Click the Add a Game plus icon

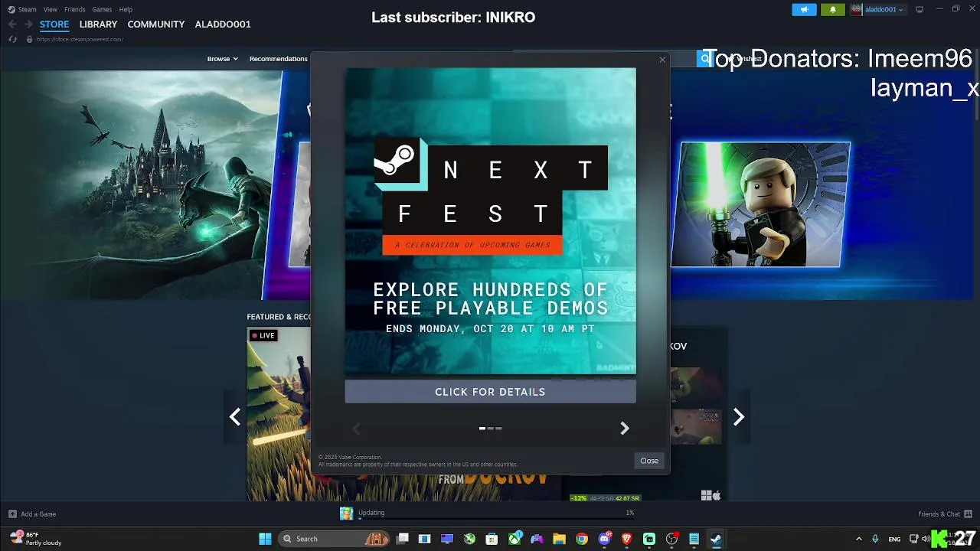[12, 514]
